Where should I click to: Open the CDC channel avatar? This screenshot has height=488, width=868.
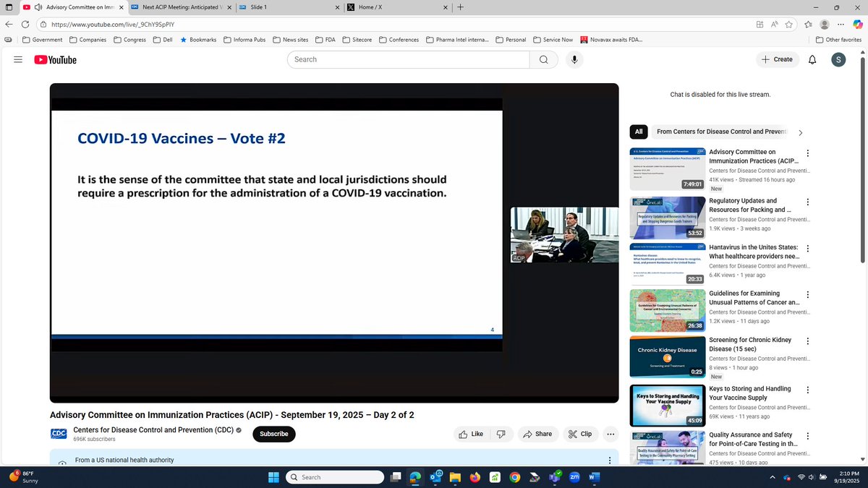click(59, 434)
